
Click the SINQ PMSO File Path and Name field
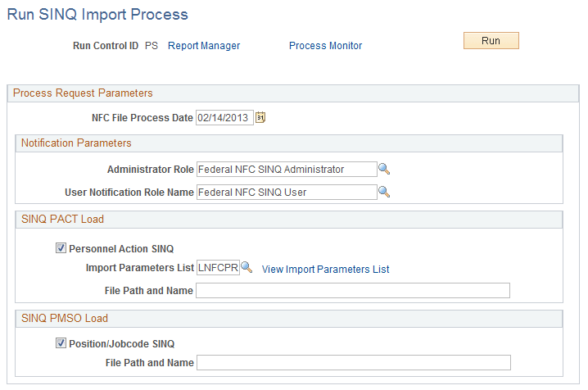353,363
